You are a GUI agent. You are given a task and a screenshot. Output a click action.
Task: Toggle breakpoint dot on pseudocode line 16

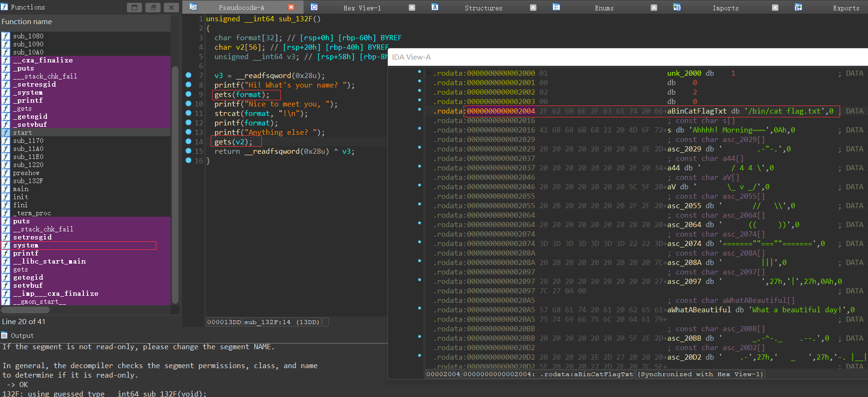coord(188,160)
